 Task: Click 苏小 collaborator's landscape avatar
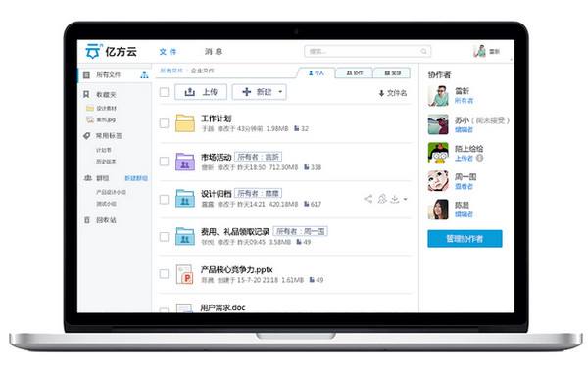[438, 124]
